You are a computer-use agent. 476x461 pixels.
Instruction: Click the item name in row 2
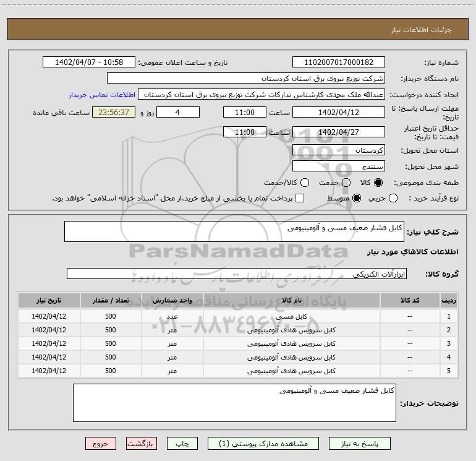tap(291, 330)
